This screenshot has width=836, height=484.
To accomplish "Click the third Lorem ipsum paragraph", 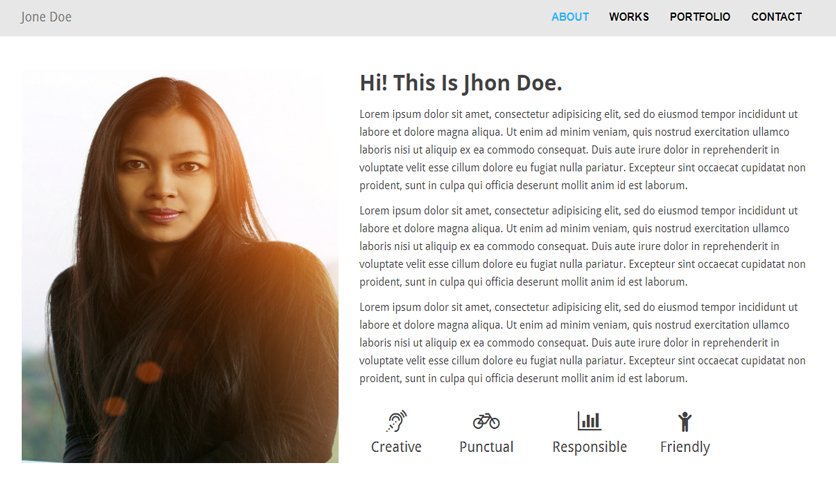I will (x=582, y=343).
